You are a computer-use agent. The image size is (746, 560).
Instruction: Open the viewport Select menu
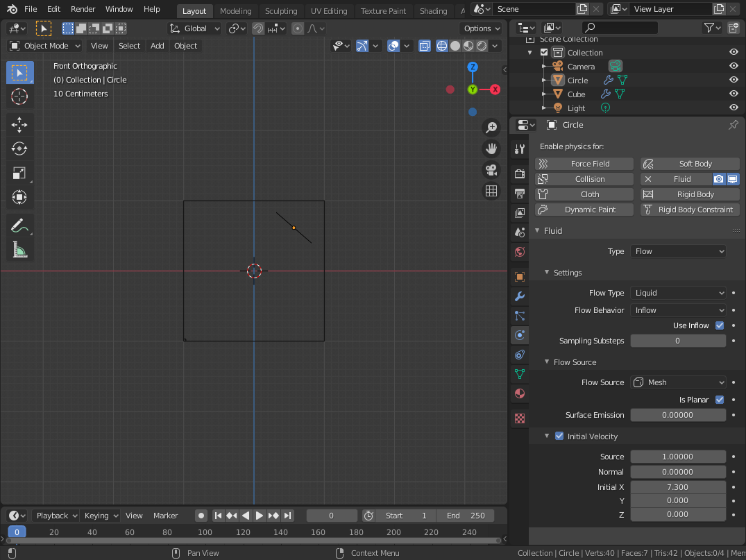tap(129, 46)
